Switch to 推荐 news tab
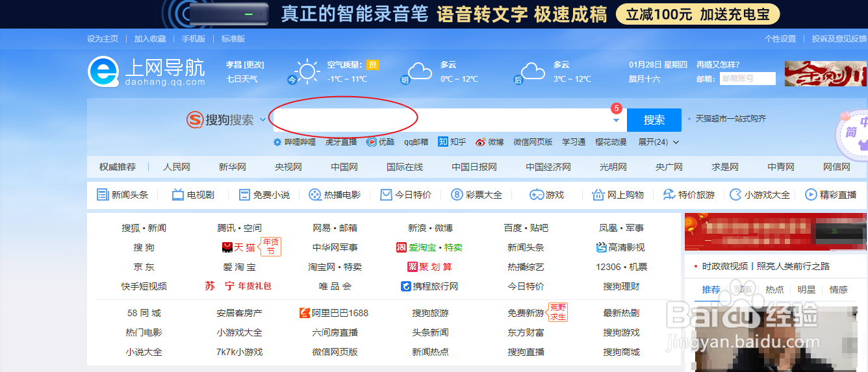868x372 pixels. click(711, 290)
